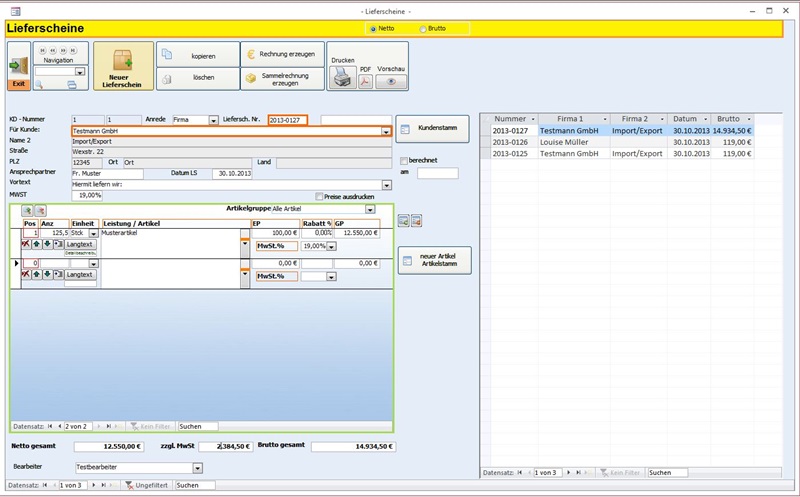Go to next record in Navigation box
The image size is (800, 497).
pyautogui.click(x=63, y=51)
